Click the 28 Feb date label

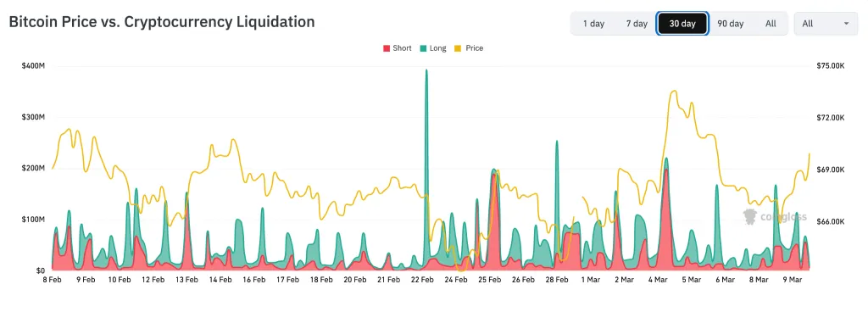(557, 280)
